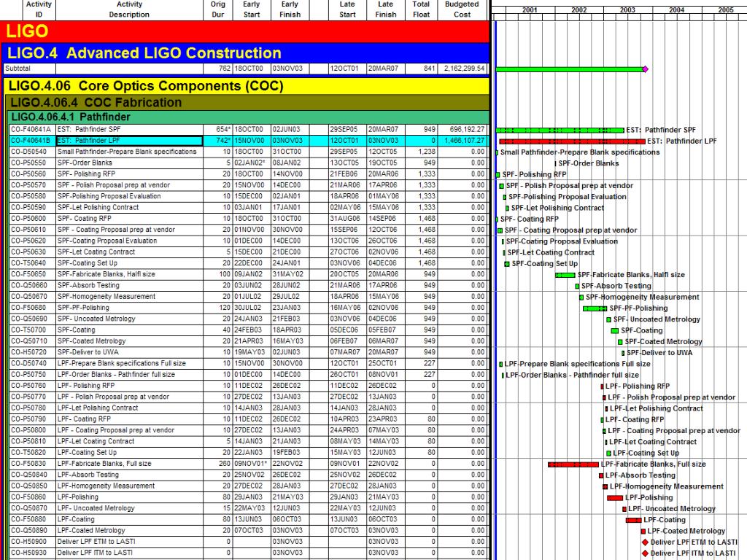Screen dimensions: 747x560
Task: Click the LPF-Polishing red Gantt bar
Action: click(615, 498)
